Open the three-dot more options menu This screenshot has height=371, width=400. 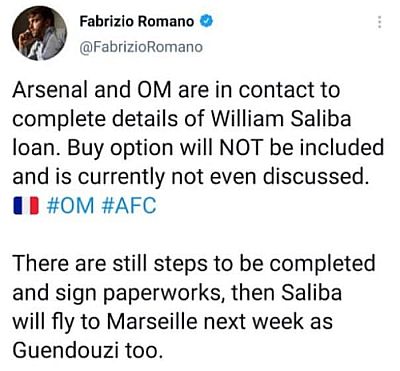tap(379, 22)
